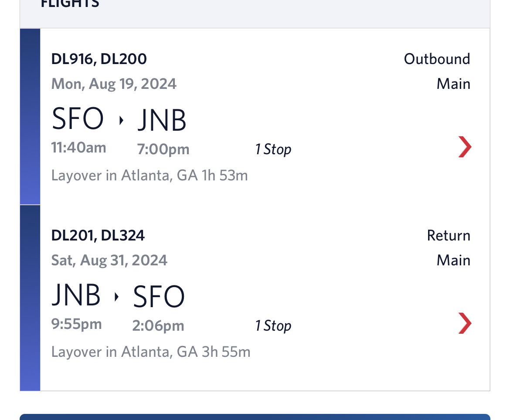Expand the outbound flight details chevron
This screenshot has height=420, width=510.
click(465, 147)
